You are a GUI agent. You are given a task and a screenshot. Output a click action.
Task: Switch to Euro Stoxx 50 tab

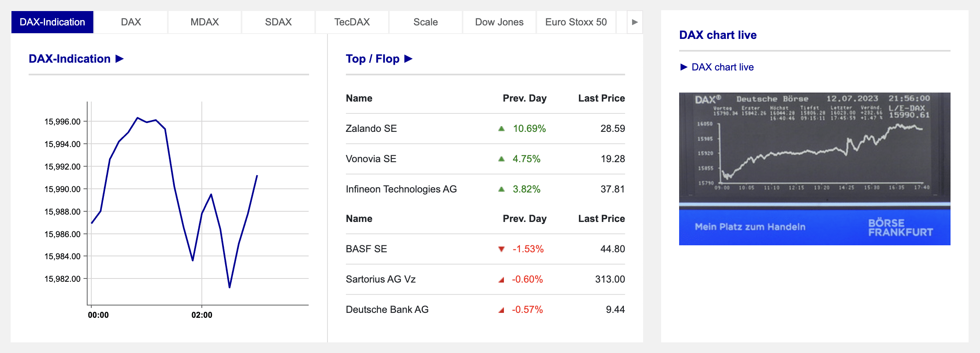(x=576, y=22)
